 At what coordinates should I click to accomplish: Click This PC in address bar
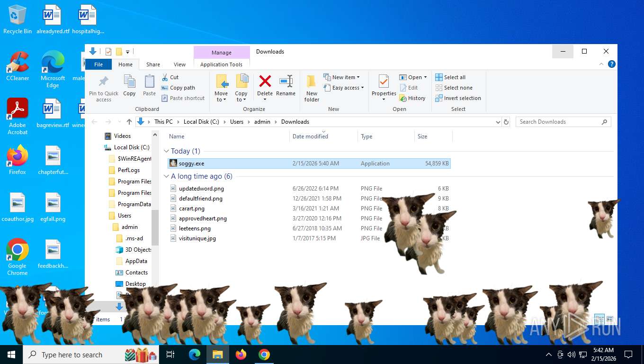(163, 122)
